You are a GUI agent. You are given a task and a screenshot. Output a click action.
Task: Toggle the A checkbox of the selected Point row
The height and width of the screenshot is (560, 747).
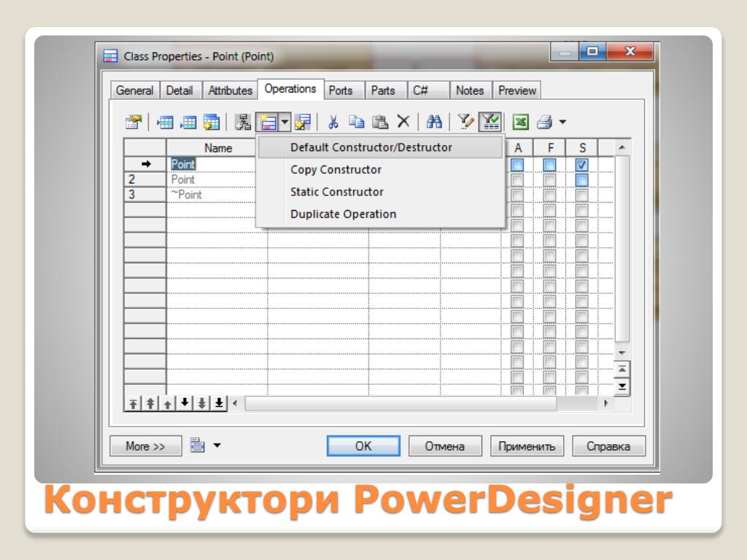click(517, 165)
